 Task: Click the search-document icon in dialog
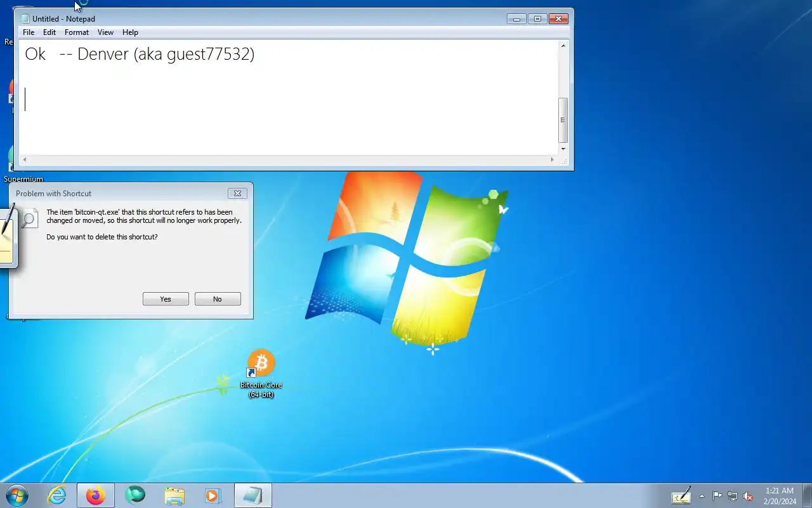(x=29, y=218)
